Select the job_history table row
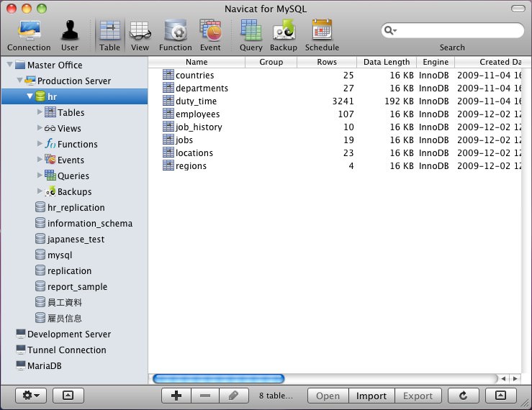 pyautogui.click(x=335, y=127)
